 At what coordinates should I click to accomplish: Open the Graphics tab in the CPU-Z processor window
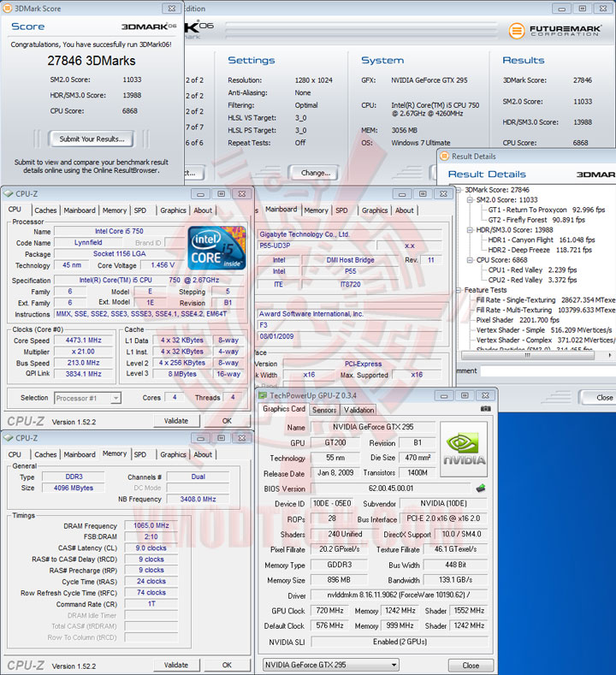(x=173, y=210)
